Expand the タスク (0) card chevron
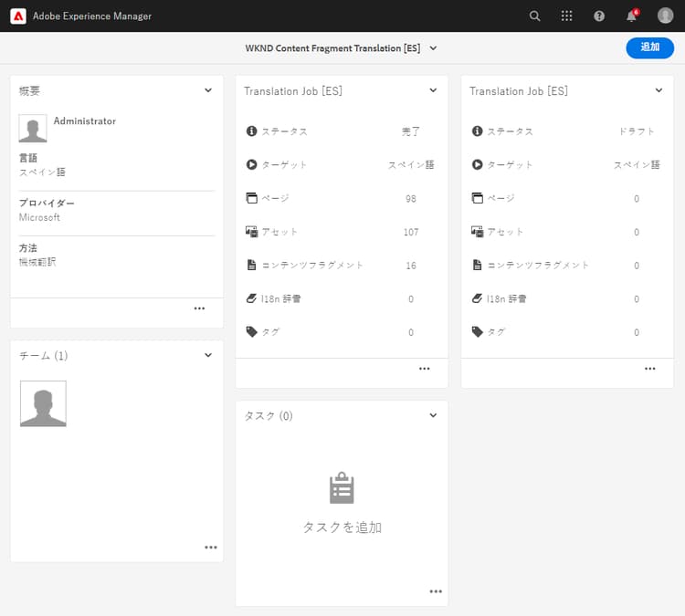The image size is (685, 616). click(433, 415)
